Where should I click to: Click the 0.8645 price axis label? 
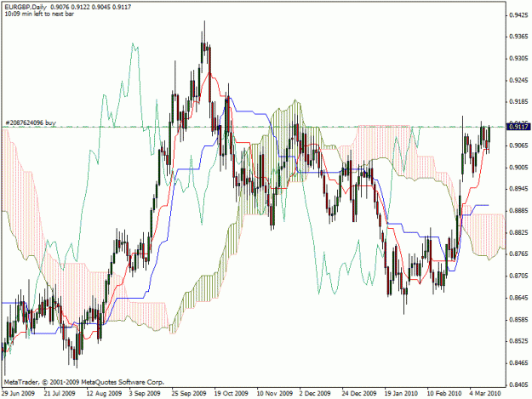[519, 298]
